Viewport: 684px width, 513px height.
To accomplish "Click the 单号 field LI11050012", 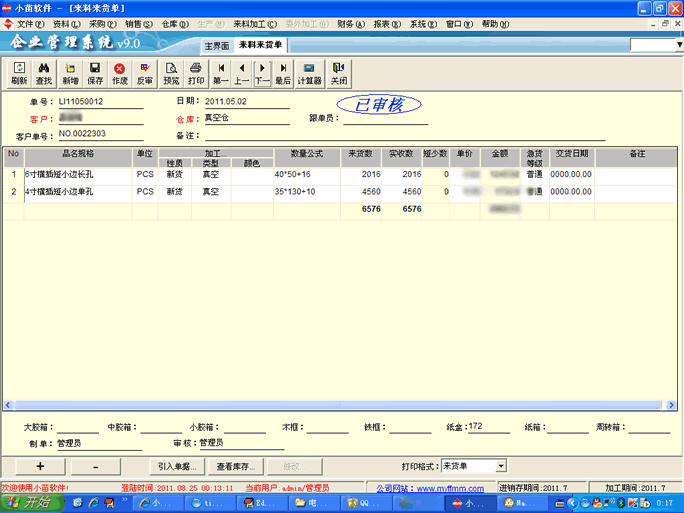I will tap(101, 102).
